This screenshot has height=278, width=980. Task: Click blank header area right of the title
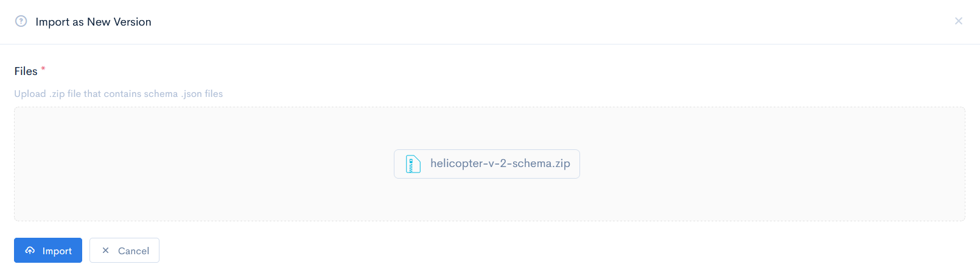point(548,22)
